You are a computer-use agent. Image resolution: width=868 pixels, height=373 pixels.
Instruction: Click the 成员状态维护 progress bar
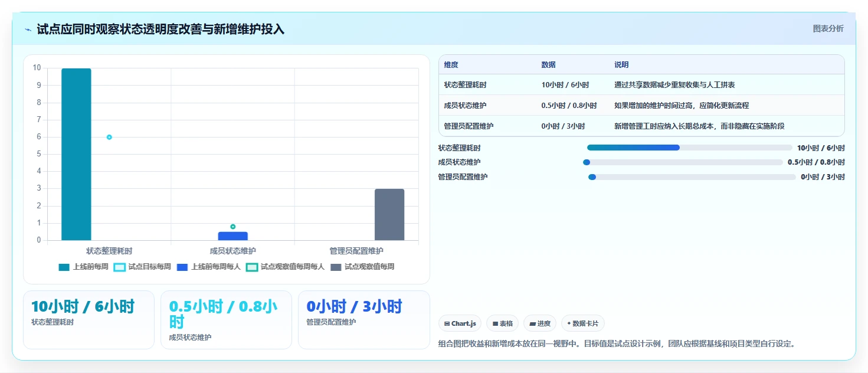coord(683,162)
